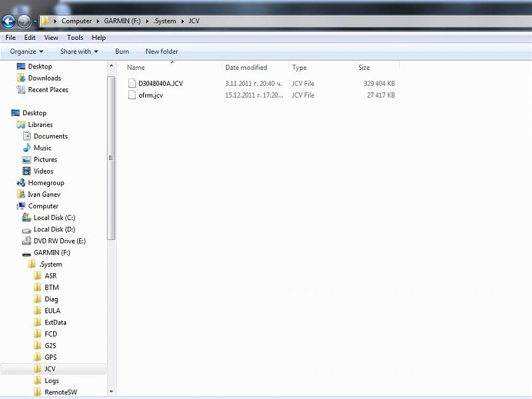532x399 pixels.
Task: Click the Forward navigation arrow
Action: coord(24,21)
